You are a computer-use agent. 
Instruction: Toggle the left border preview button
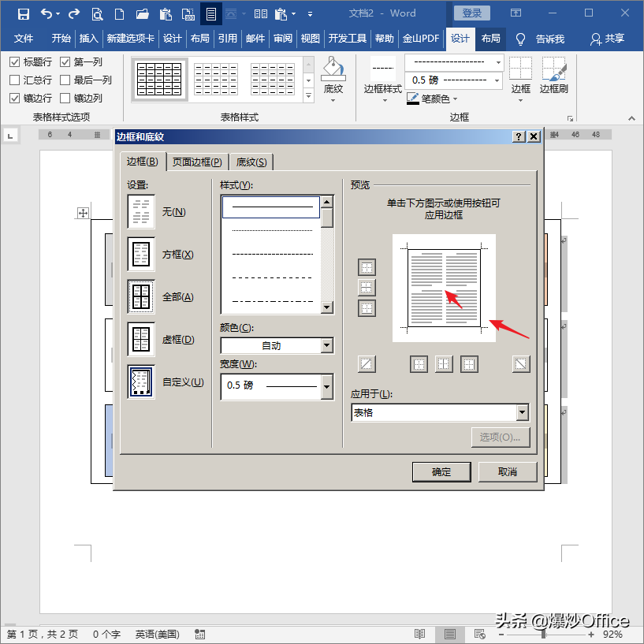click(419, 364)
